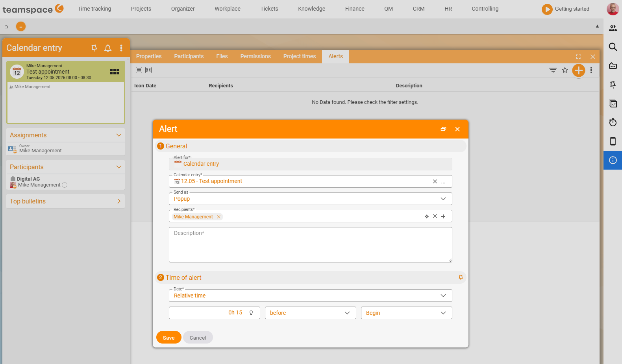Click the lightbulb hint in time field
622x364 pixels.
click(x=251, y=313)
